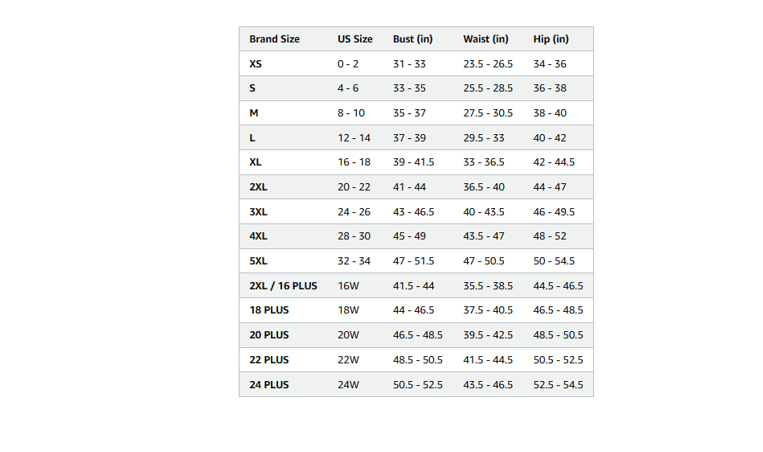Screen dimensions: 763x452
Task: Click the 3XL brand size label
Action: [x=258, y=212]
